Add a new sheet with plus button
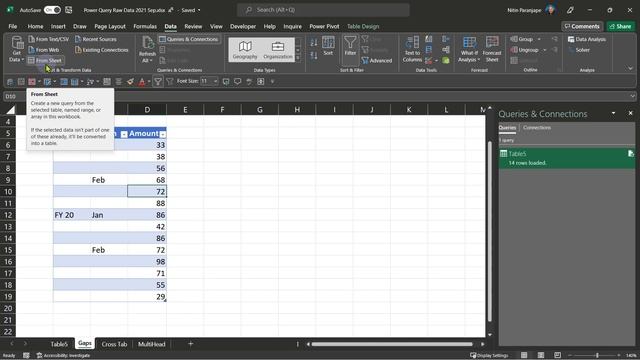Viewport: 640px width, 360px height. point(190,344)
